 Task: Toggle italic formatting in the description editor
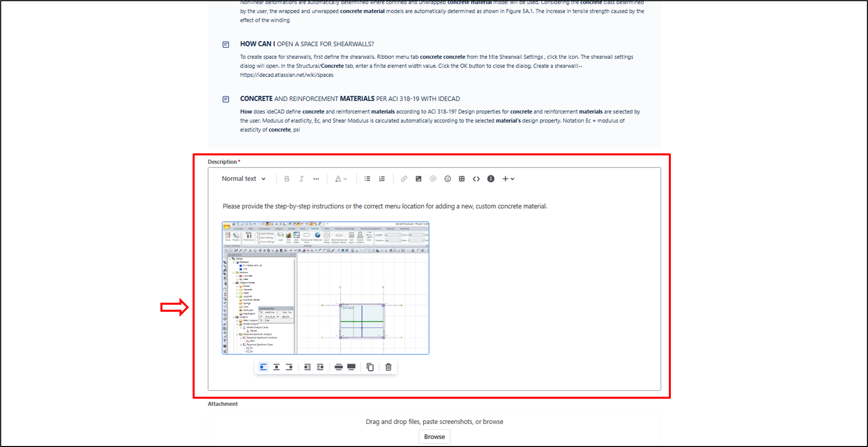[x=301, y=178]
